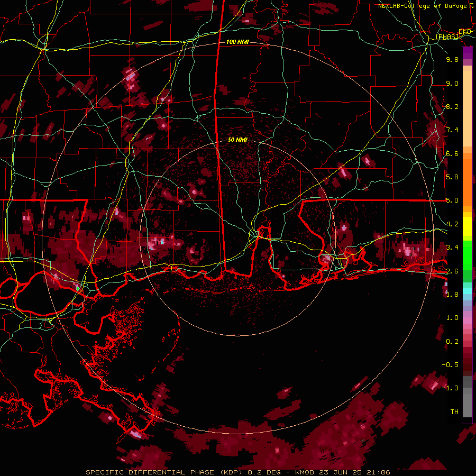
Task: Click the '[PHAS]' unit label
Action: [x=447, y=37]
